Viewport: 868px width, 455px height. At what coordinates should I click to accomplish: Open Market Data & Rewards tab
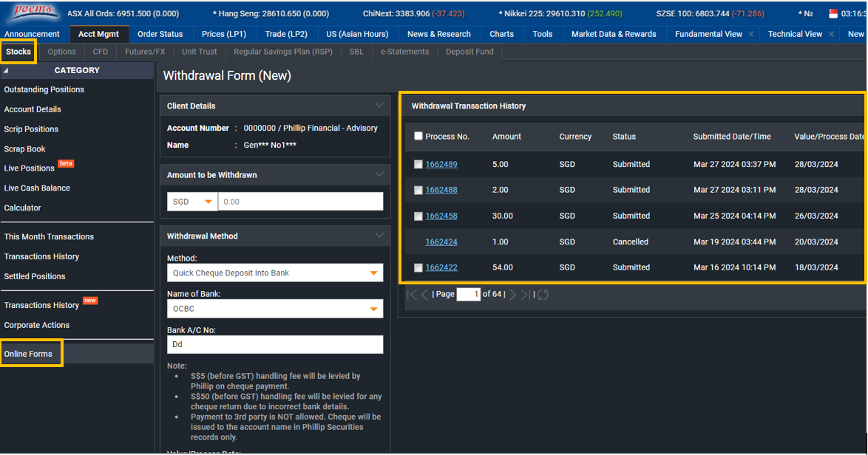click(x=614, y=34)
